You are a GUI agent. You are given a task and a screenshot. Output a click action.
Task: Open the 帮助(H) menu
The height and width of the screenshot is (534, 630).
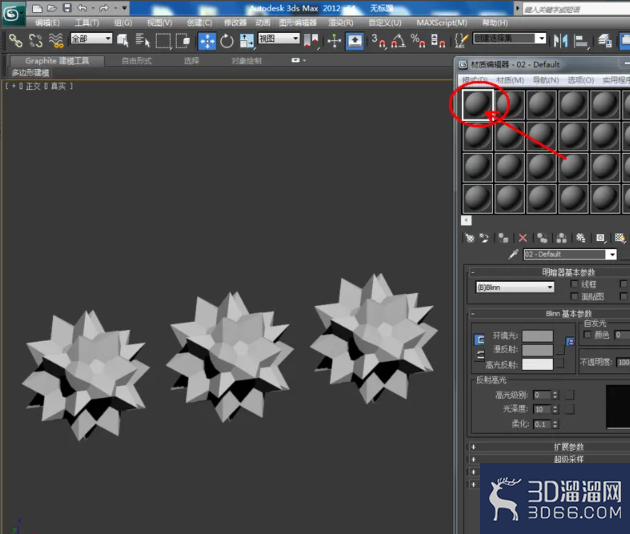click(x=495, y=23)
